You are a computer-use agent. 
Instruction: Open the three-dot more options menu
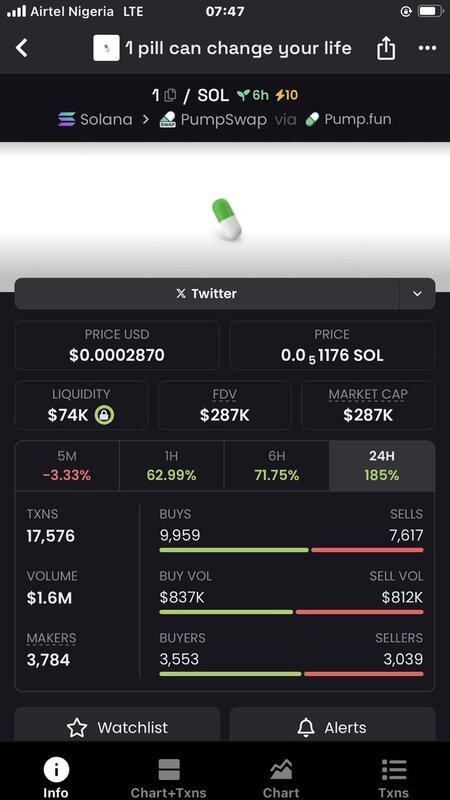click(x=427, y=48)
